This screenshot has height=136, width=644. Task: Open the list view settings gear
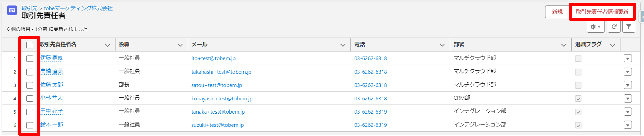pyautogui.click(x=596, y=27)
